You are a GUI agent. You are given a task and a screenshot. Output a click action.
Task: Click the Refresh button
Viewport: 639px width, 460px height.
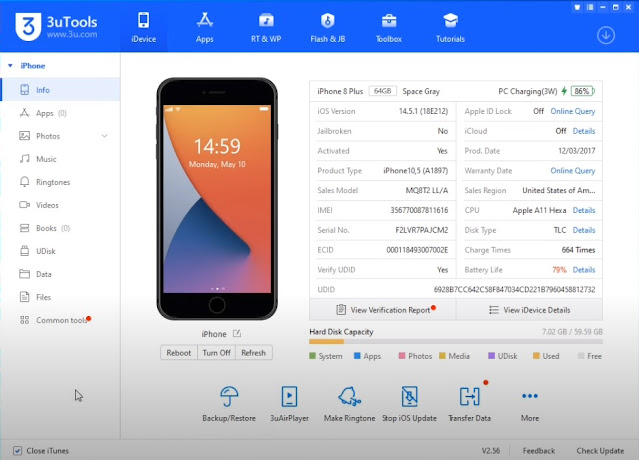pos(253,353)
